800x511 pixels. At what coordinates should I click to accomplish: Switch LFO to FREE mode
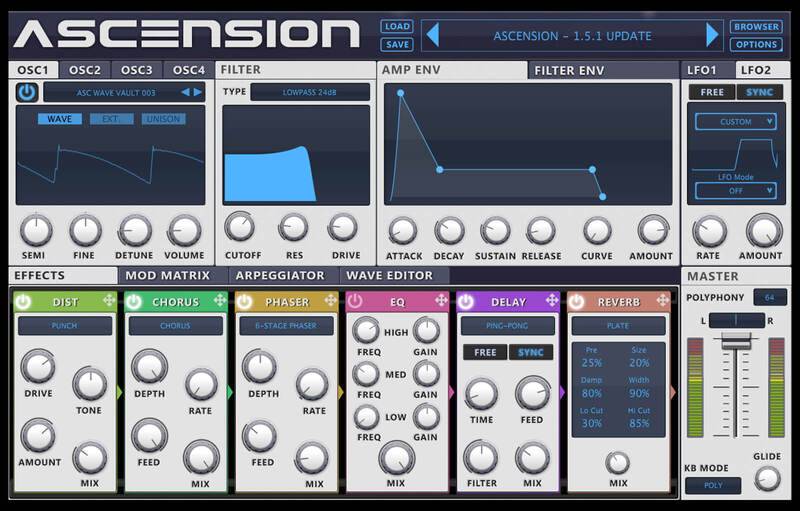tap(712, 92)
